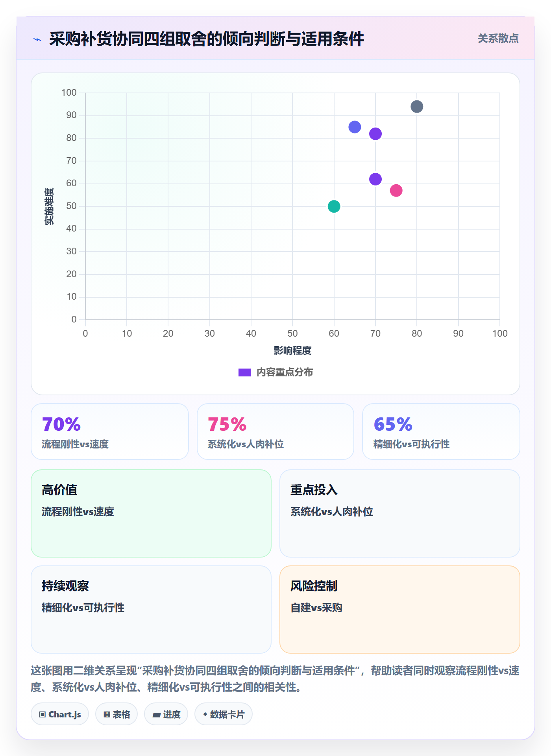Open the 重点投入 quadrant card
This screenshot has width=551, height=756.
pyautogui.click(x=400, y=513)
